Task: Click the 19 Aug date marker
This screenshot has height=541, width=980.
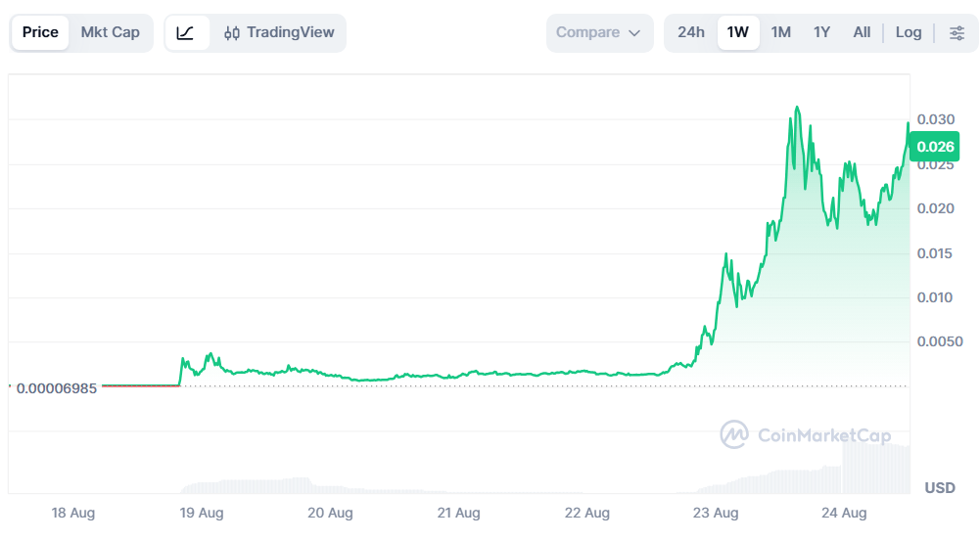Action: 202,513
